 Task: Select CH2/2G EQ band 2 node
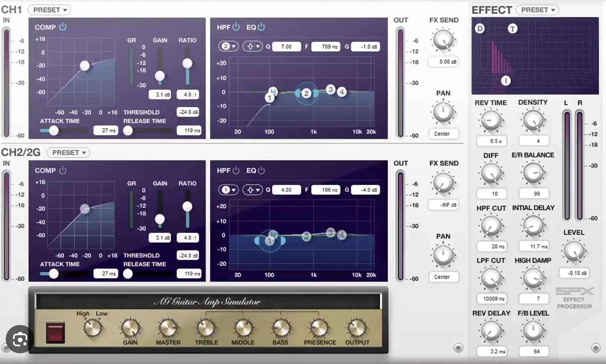(306, 236)
